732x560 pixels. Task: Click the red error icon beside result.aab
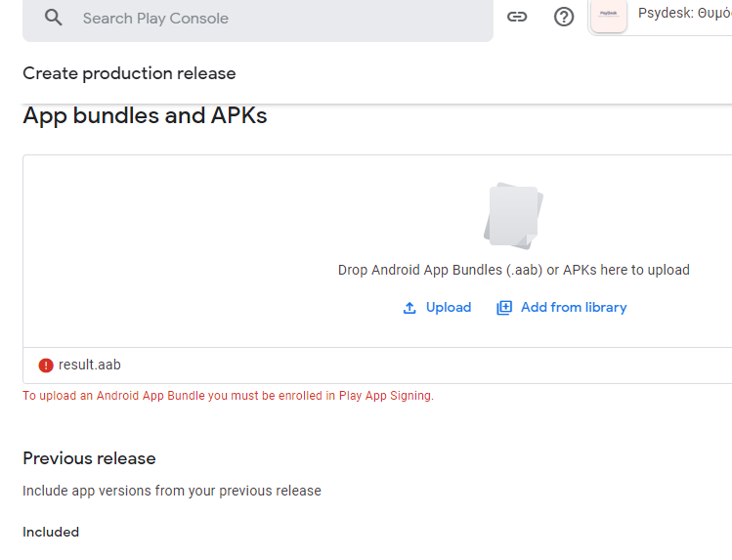46,366
